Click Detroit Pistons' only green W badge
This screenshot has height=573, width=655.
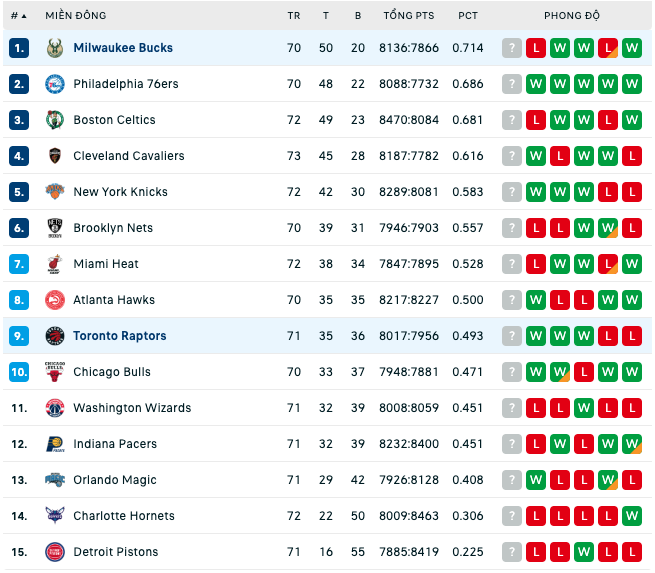tap(584, 552)
